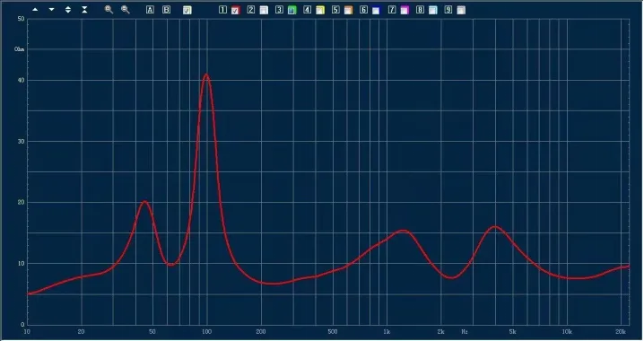Click the '5k' frequency axis label
This screenshot has height=341, width=644.
[512, 331]
